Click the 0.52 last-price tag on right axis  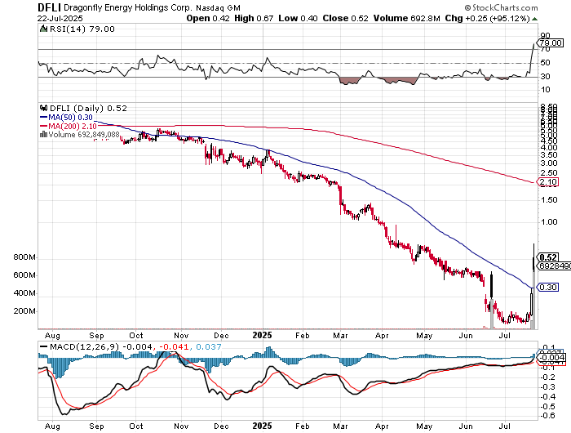click(548, 257)
